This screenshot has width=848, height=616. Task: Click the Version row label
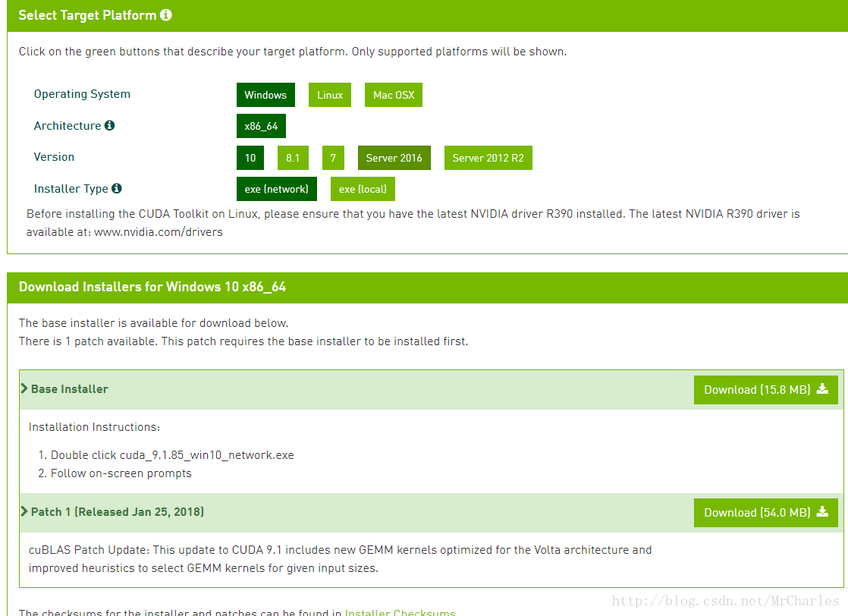click(54, 157)
